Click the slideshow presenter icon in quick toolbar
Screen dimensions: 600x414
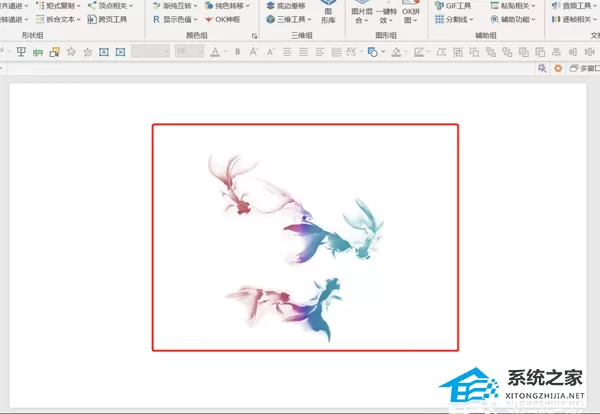pos(21,52)
